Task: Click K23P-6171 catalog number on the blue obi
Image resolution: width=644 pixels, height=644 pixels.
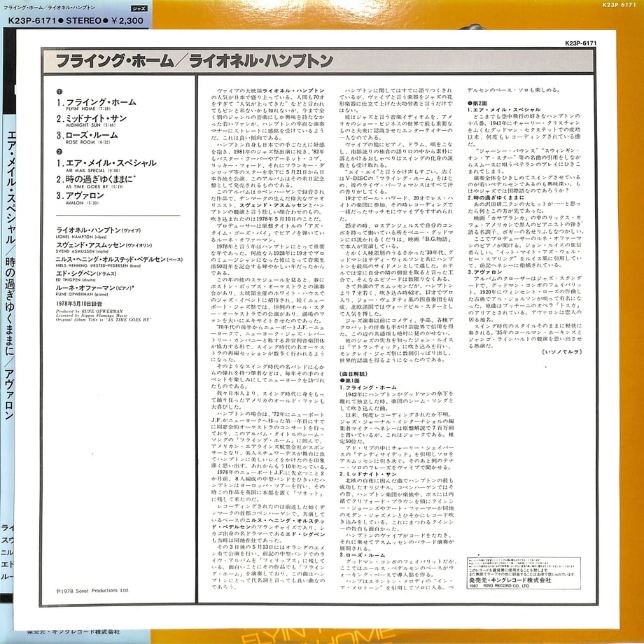Action: pos(31,20)
